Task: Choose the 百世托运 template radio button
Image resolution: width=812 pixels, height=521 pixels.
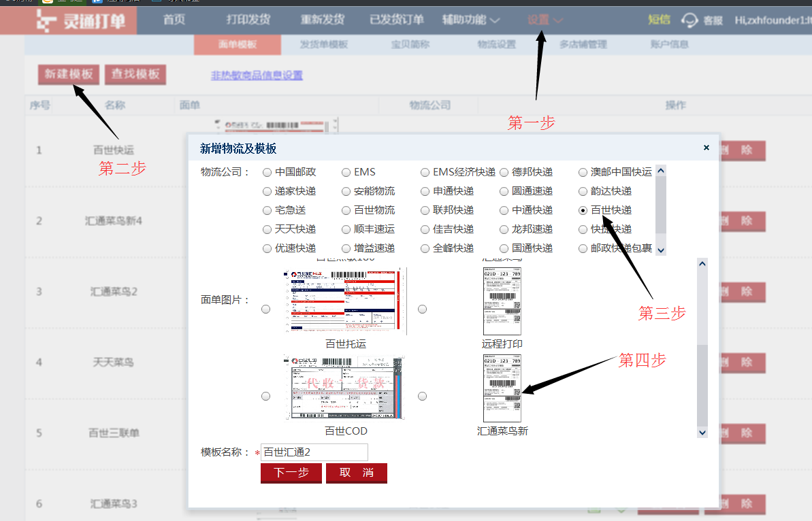Action: (x=265, y=309)
